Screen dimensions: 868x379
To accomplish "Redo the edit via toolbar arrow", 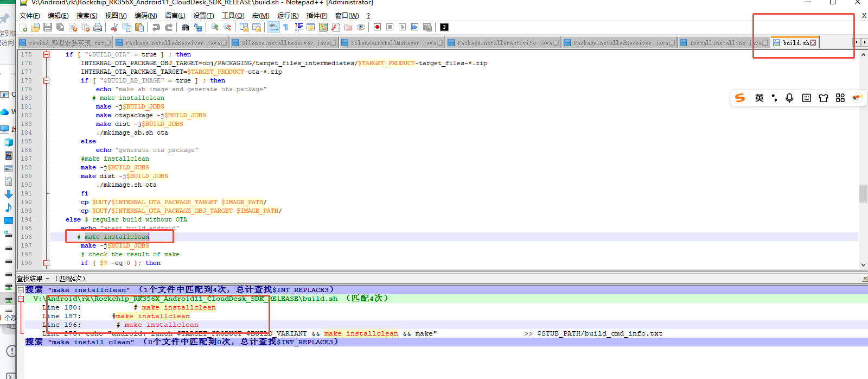I will click(168, 27).
